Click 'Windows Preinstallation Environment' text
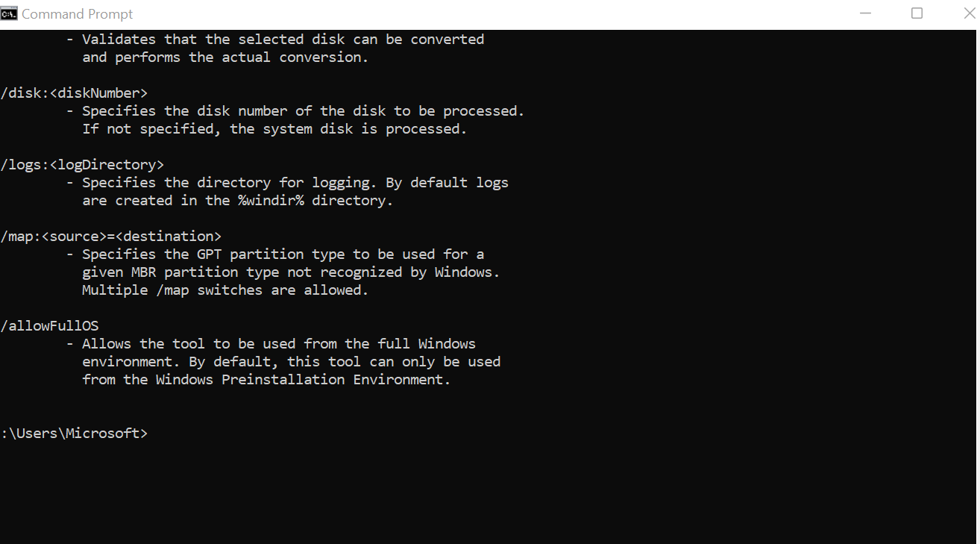Viewport: 980px width, 544px height. [x=301, y=380]
